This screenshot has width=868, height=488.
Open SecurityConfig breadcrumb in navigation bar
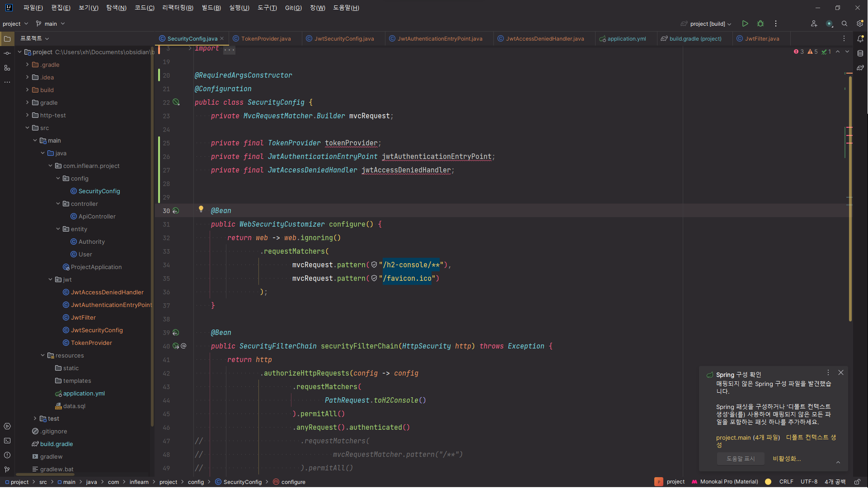(238, 482)
